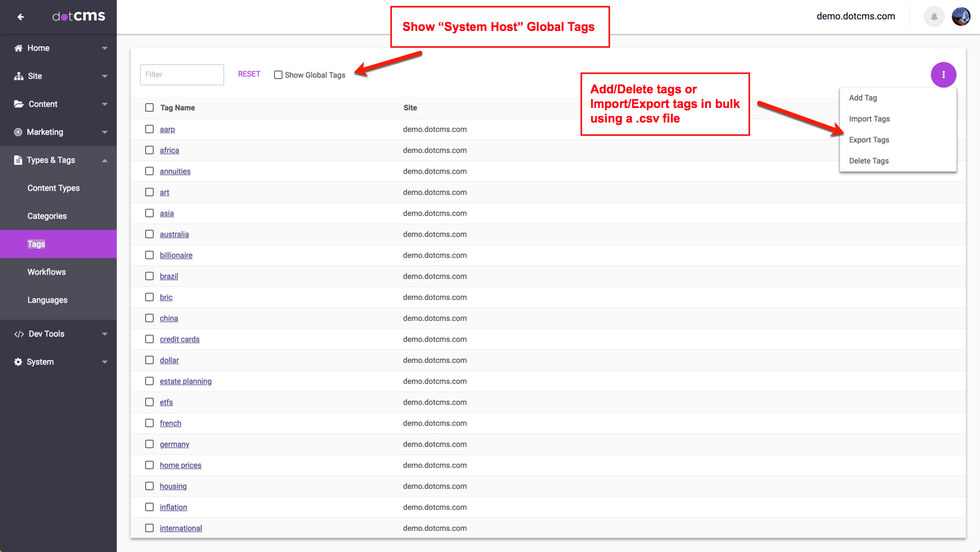Tick the checkbox for the africa tag
This screenshot has height=552, width=980.
pos(149,151)
